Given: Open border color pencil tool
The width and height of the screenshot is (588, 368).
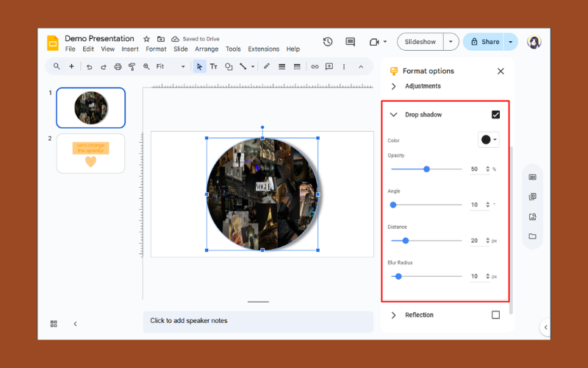Looking at the screenshot, I should (x=267, y=66).
